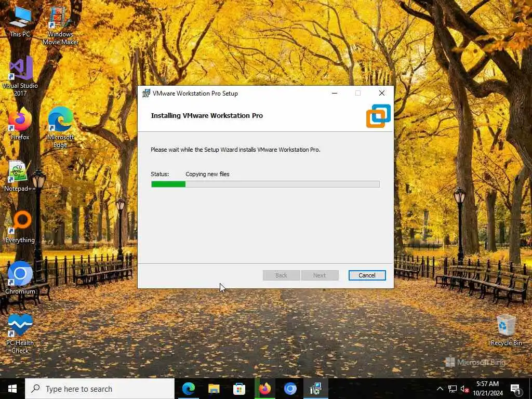This screenshot has height=399, width=532.
Task: Open the network status tray icon
Action: (453, 389)
